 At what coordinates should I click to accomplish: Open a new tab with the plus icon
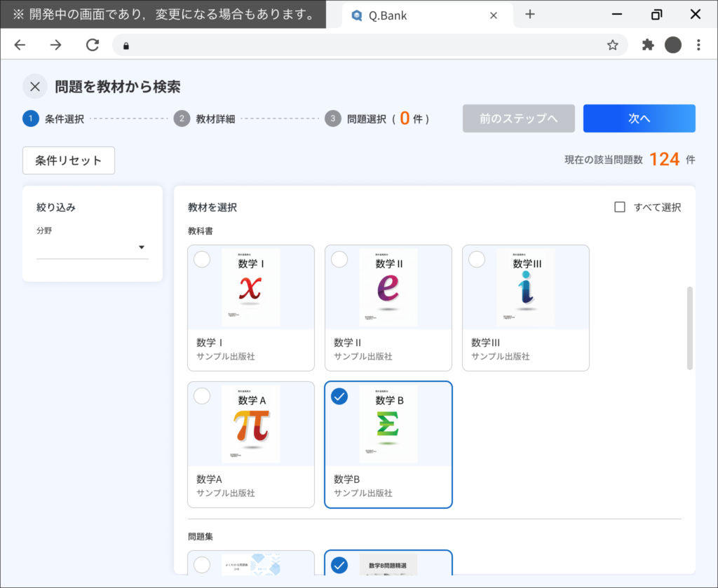531,14
